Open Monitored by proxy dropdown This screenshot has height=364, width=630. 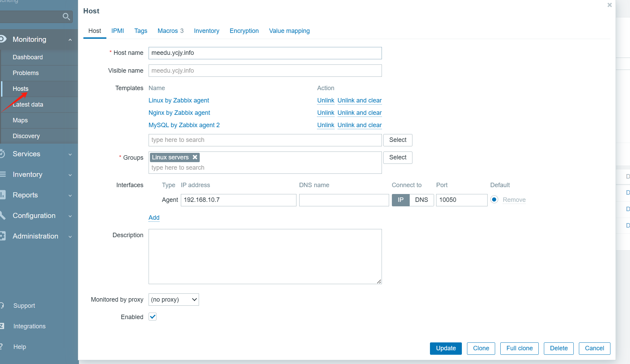174,300
